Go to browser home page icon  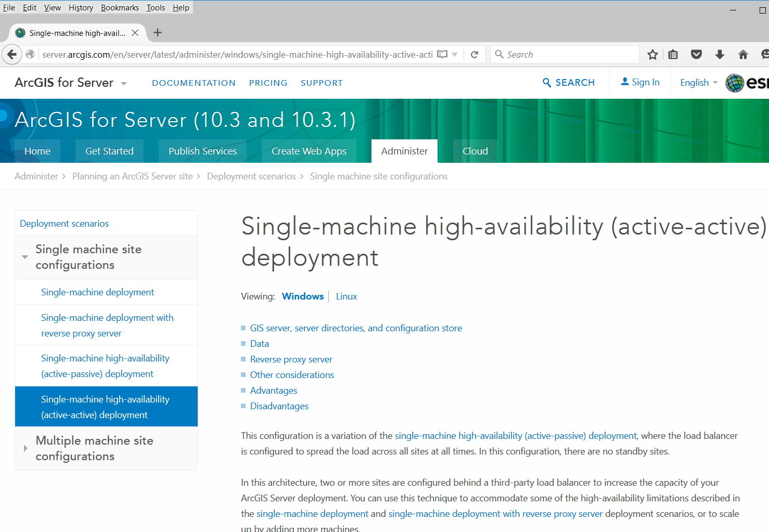[x=743, y=55]
